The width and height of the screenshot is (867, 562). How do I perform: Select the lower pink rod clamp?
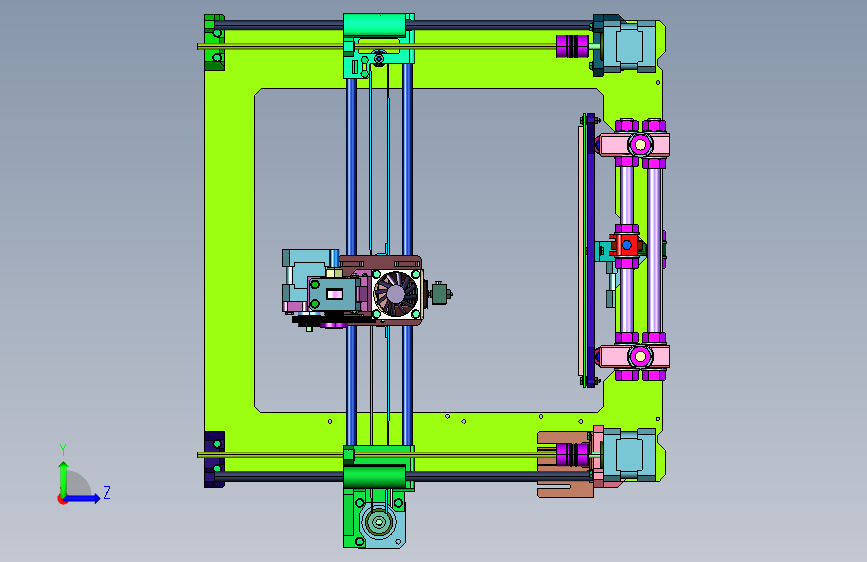coord(635,357)
